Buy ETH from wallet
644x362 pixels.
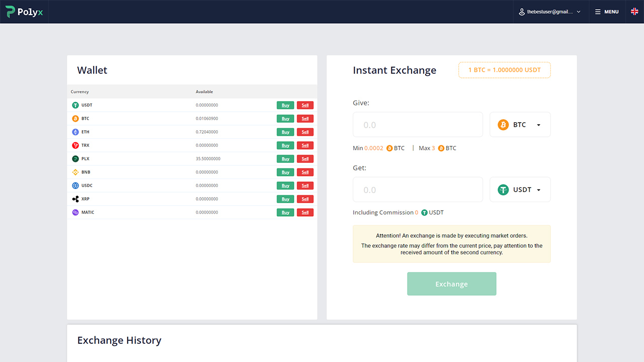[285, 132]
